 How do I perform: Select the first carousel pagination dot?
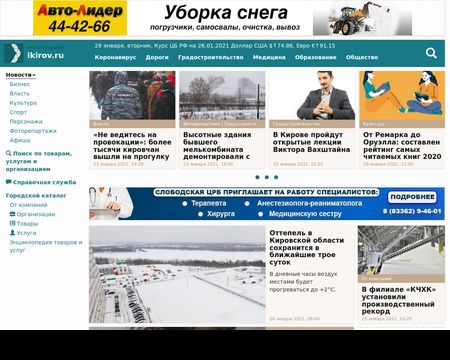coord(257,177)
